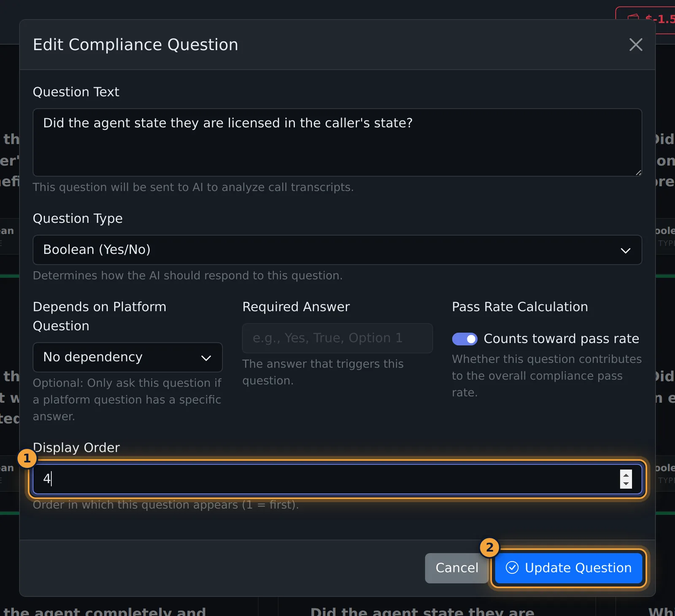Click the "Edit Compliance Question" title
This screenshot has width=675, height=616.
(x=135, y=45)
